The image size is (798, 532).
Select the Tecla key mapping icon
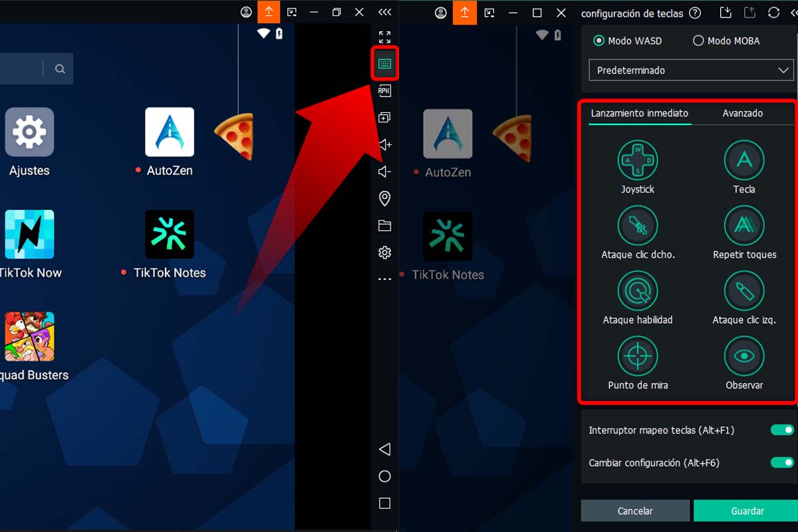tap(744, 160)
